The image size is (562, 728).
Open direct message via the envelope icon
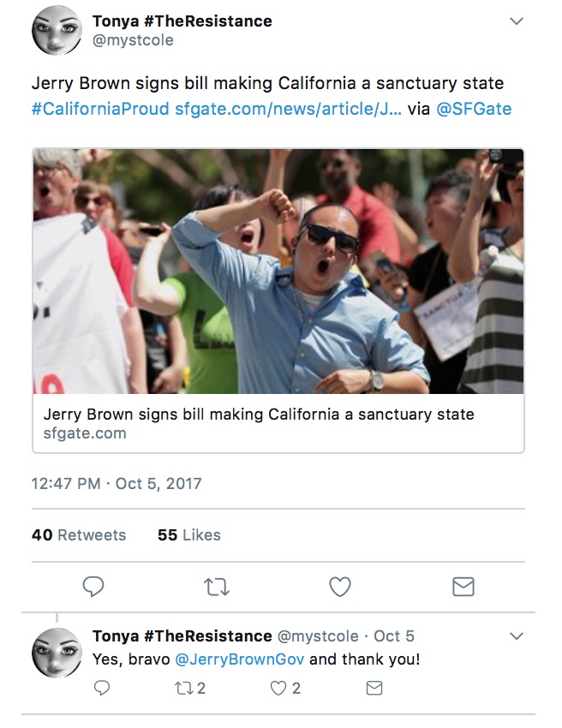(463, 588)
